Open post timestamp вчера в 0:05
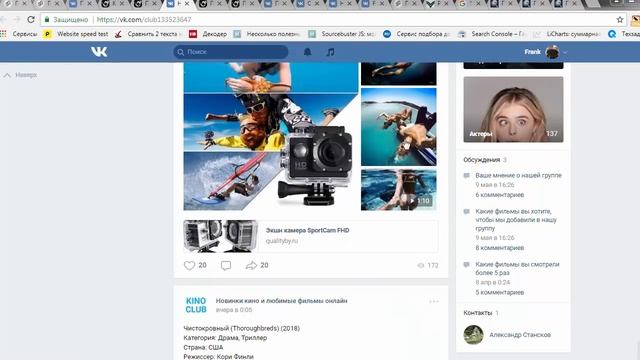The height and width of the screenshot is (360, 640). [x=234, y=310]
